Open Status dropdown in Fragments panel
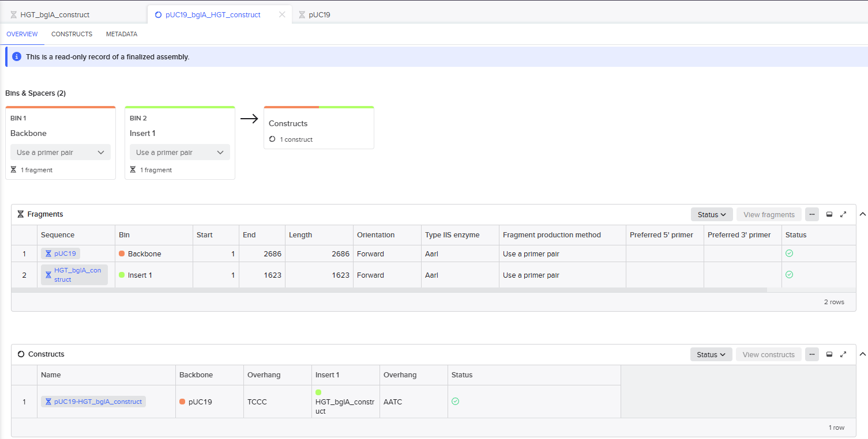Image resolution: width=868 pixels, height=439 pixels. (712, 214)
